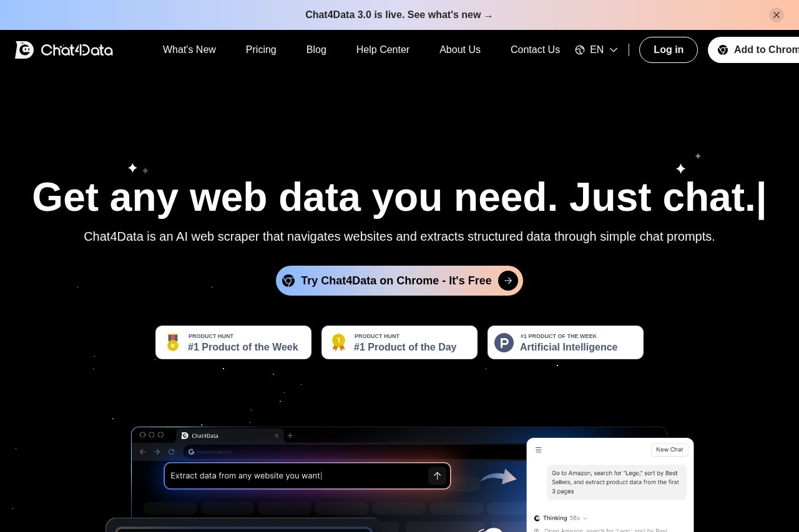Click Try Chat4Data on Chrome - It's Free
The image size is (799, 532).
pos(399,281)
